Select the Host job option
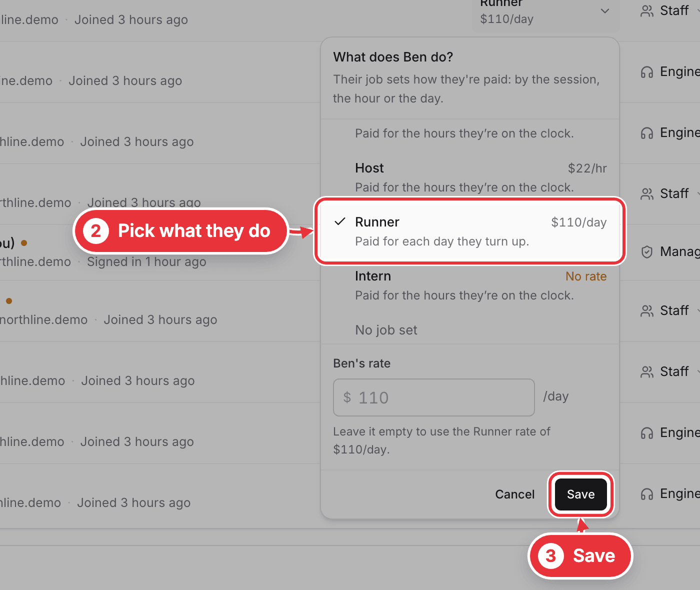The width and height of the screenshot is (700, 590). click(470, 177)
